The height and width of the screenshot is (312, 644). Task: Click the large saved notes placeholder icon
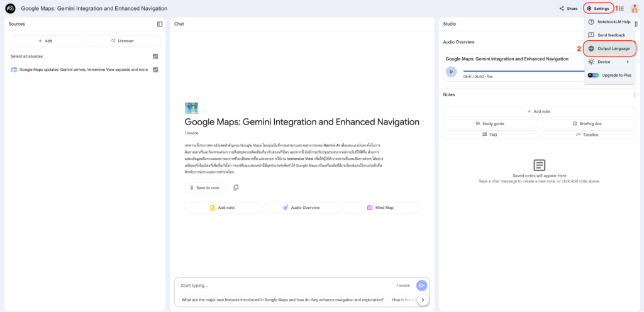[x=539, y=165]
